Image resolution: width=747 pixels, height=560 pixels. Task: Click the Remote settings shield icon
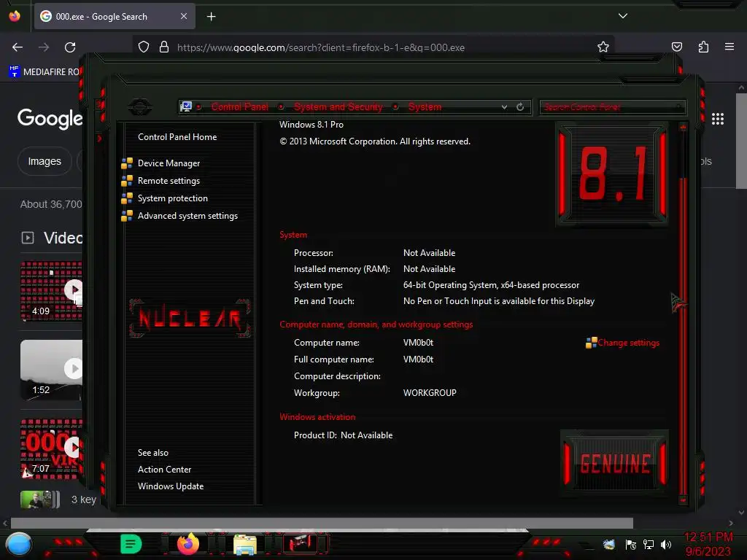coord(127,181)
